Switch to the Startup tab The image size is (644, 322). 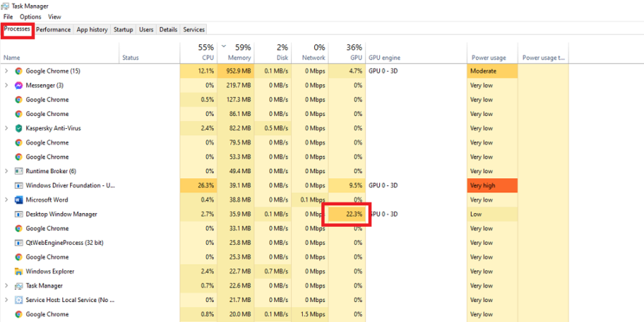123,29
